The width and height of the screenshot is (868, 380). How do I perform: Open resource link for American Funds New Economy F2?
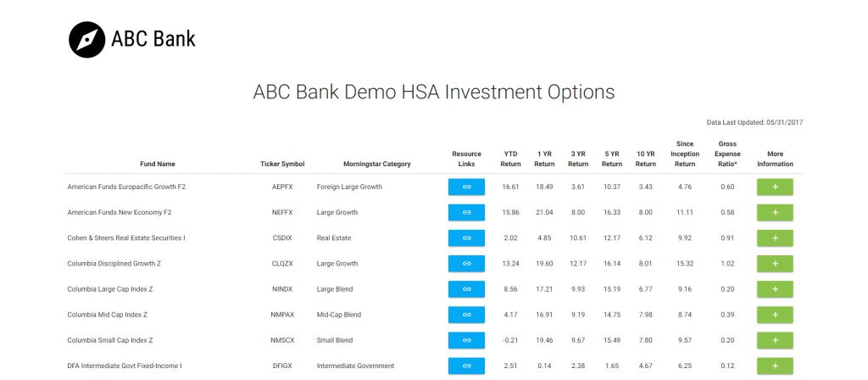[466, 213]
